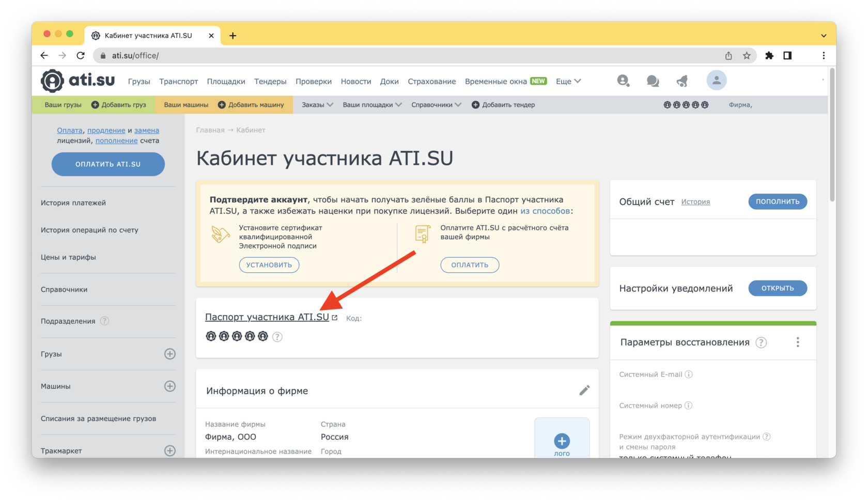868x500 pixels.
Task: Click the help icon next to rating stars
Action: click(x=277, y=337)
